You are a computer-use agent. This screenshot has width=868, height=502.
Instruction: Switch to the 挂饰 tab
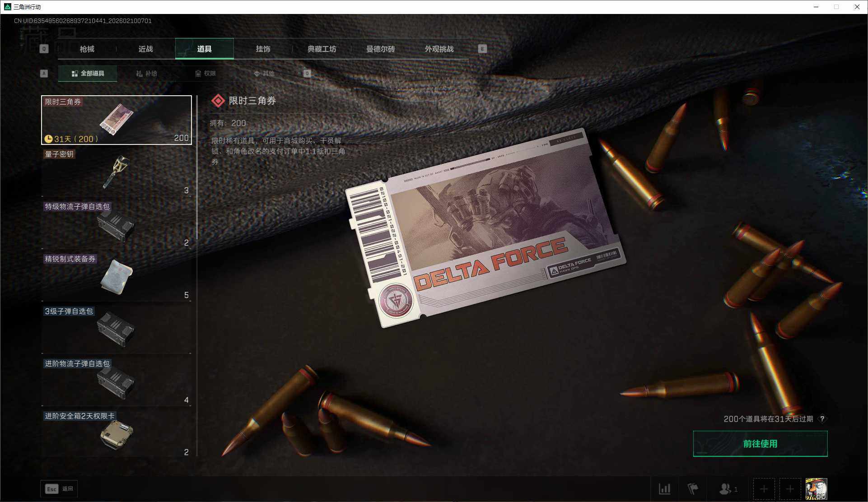pyautogui.click(x=263, y=49)
